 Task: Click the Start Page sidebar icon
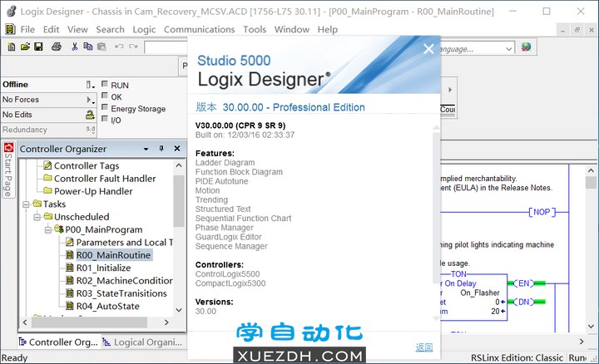[9, 147]
